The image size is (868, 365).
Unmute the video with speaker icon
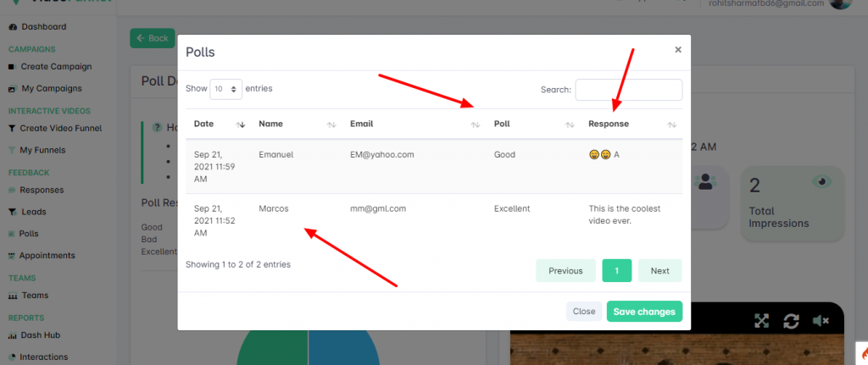point(820,321)
